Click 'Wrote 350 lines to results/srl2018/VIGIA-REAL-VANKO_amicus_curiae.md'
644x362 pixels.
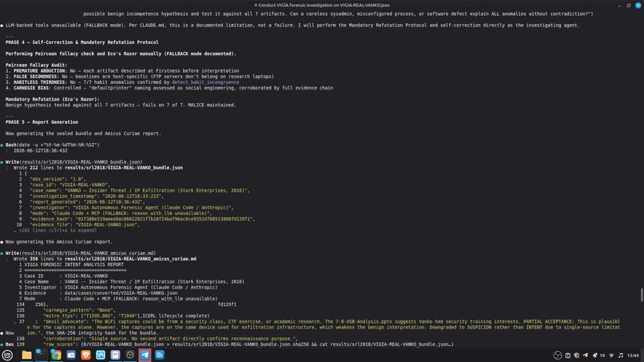105,259
